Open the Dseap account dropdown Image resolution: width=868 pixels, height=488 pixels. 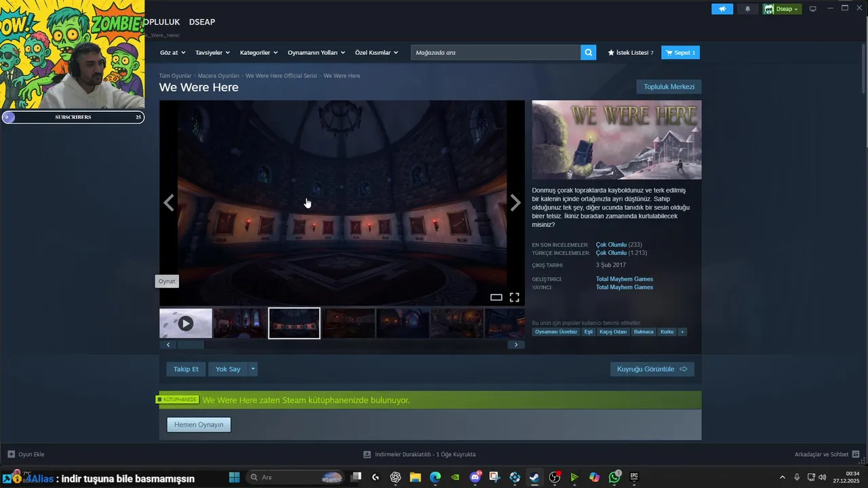click(782, 9)
